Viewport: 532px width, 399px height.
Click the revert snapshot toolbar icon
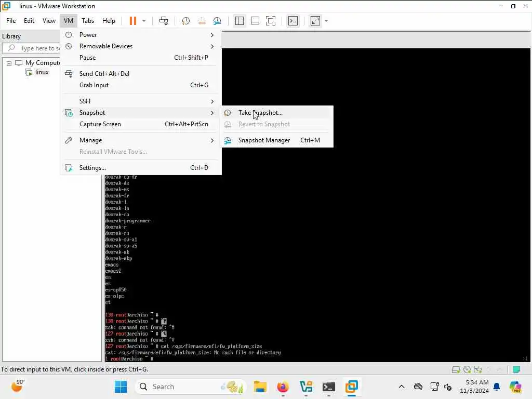coord(202,21)
